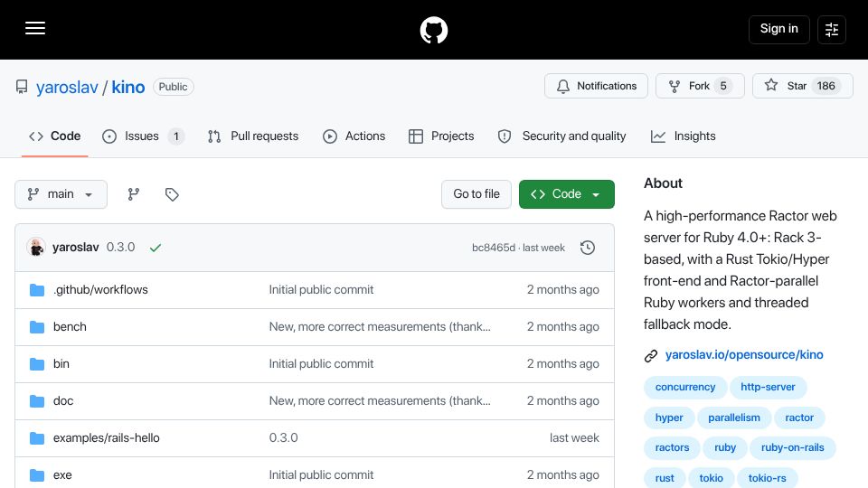
Task: Open the appearance settings slider icon
Action: (x=832, y=30)
